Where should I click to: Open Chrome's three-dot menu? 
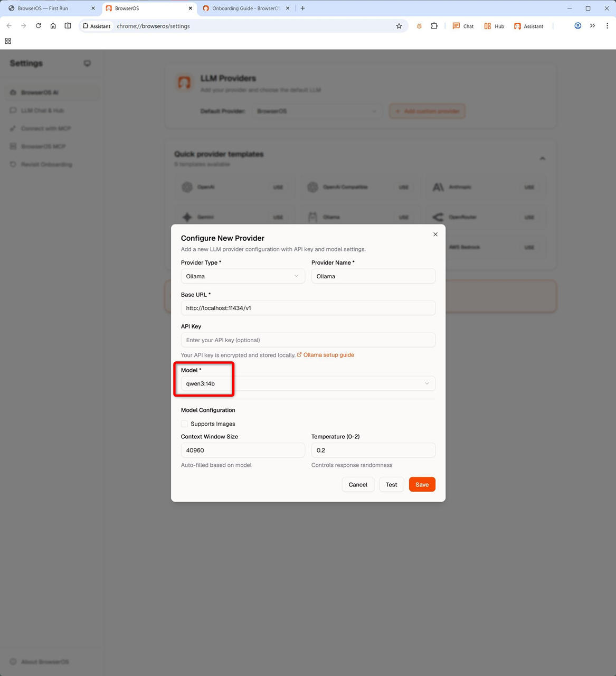[607, 26]
